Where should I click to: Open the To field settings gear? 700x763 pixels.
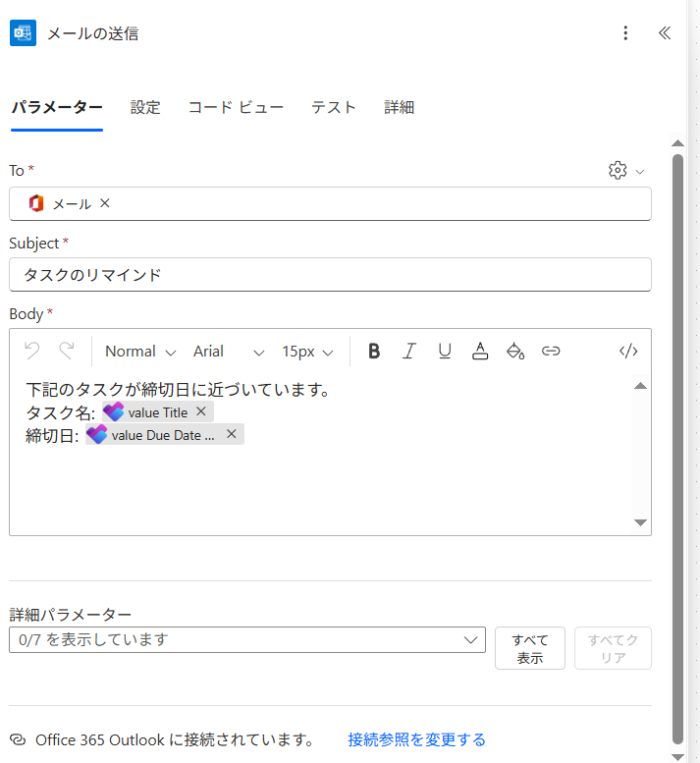point(618,170)
